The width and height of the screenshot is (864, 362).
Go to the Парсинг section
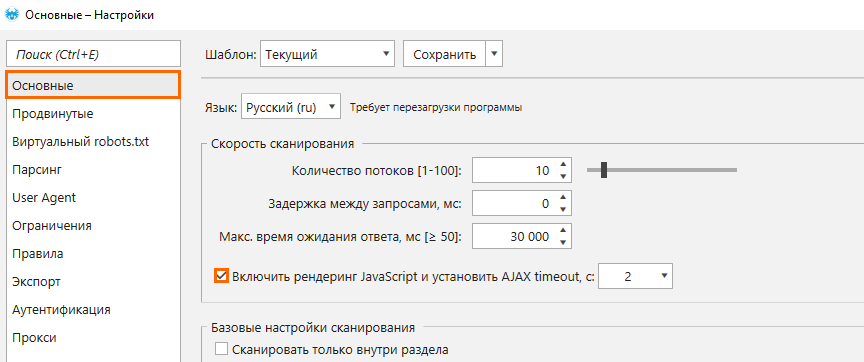[93, 170]
